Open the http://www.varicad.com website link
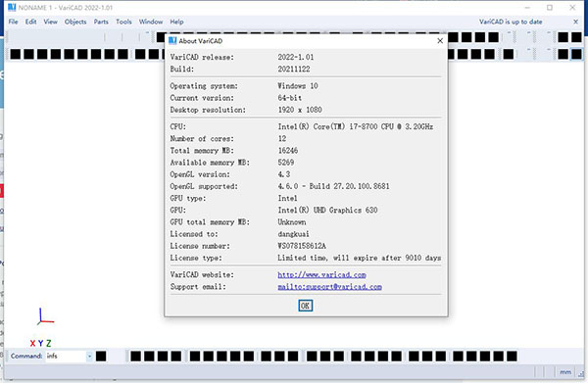Viewport: 588px width, 383px height. (321, 274)
